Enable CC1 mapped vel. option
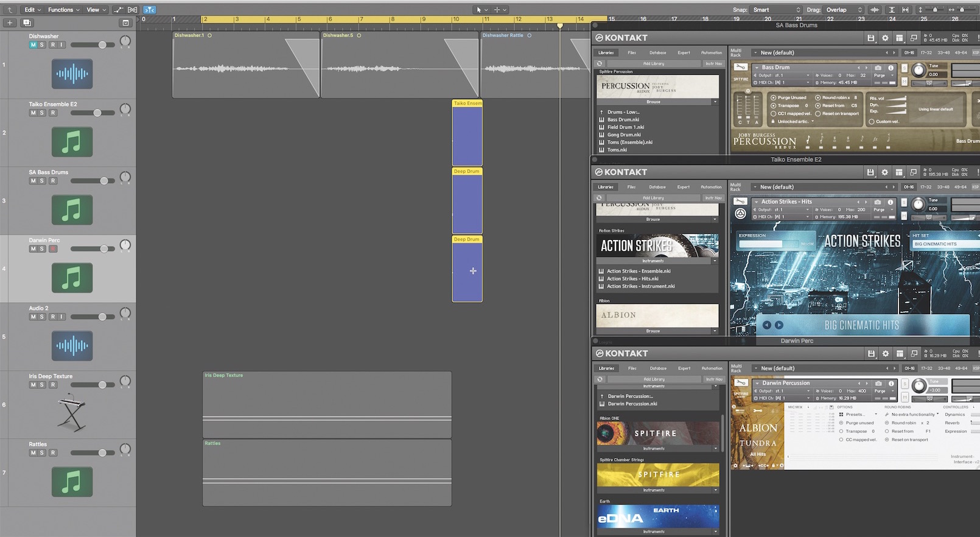Screen dimensions: 980x537 tap(773, 113)
